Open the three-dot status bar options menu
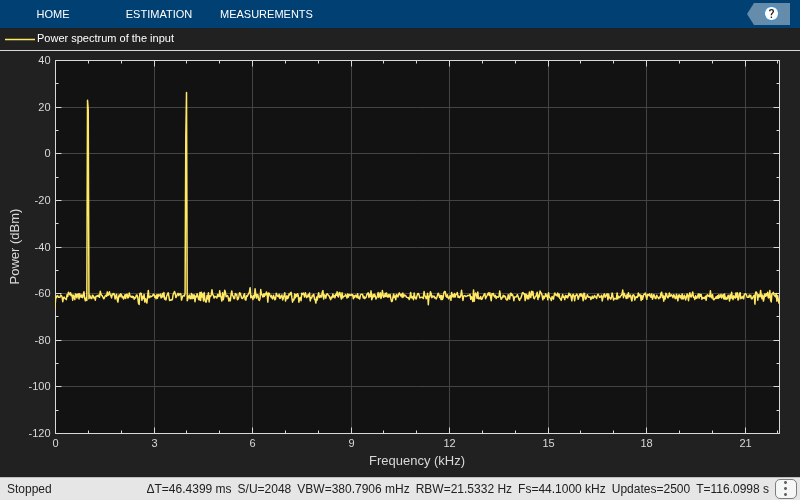The width and height of the screenshot is (800, 500). pos(787,489)
